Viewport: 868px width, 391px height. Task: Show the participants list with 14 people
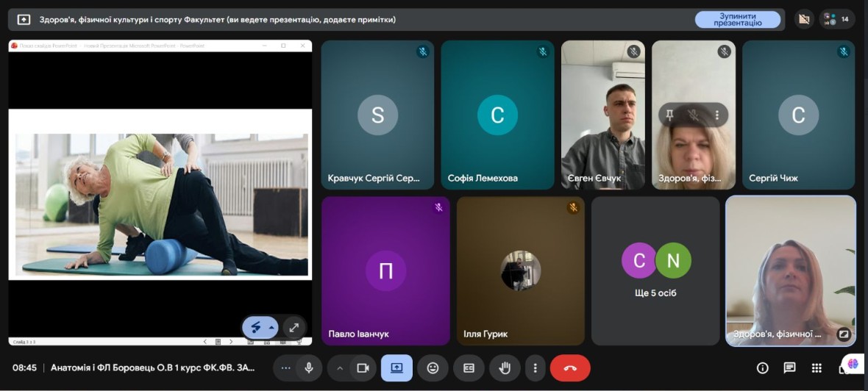[837, 19]
